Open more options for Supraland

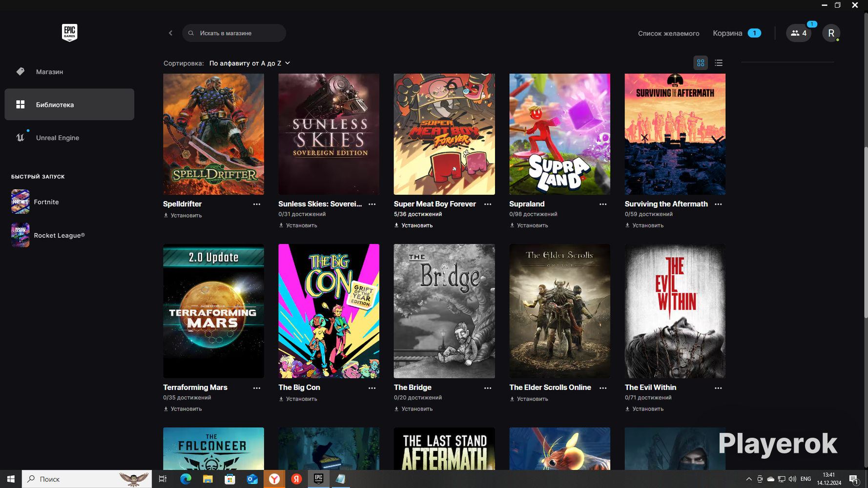[x=603, y=204]
